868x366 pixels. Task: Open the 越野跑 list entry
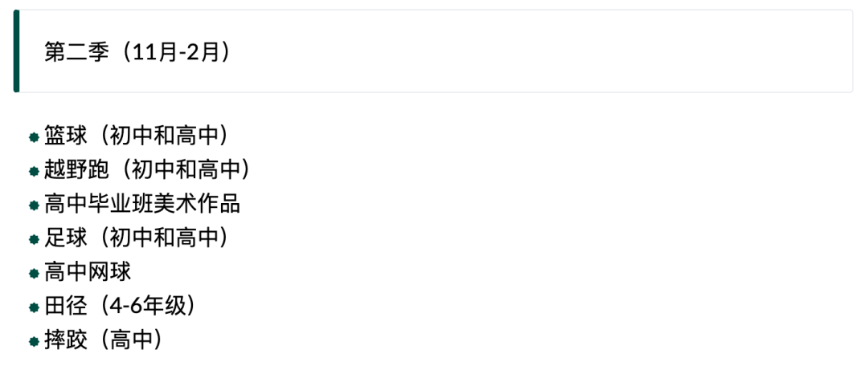pyautogui.click(x=76, y=170)
